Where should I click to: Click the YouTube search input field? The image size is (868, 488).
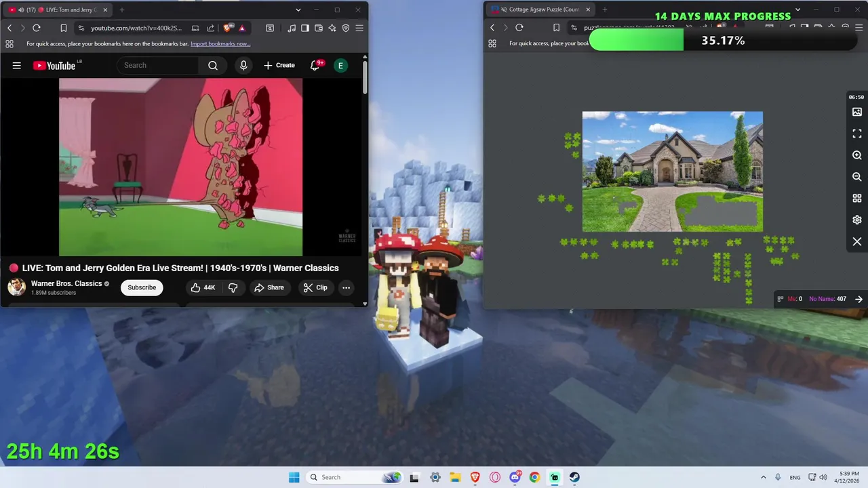pyautogui.click(x=157, y=66)
